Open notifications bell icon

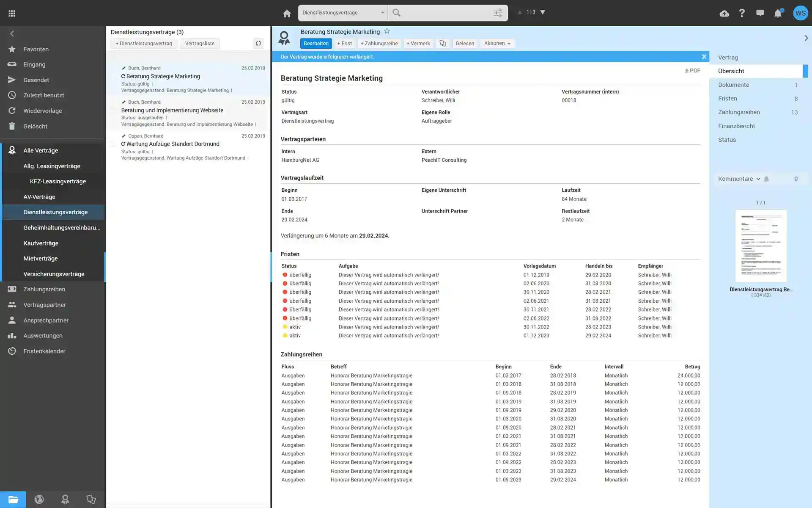pyautogui.click(x=778, y=14)
